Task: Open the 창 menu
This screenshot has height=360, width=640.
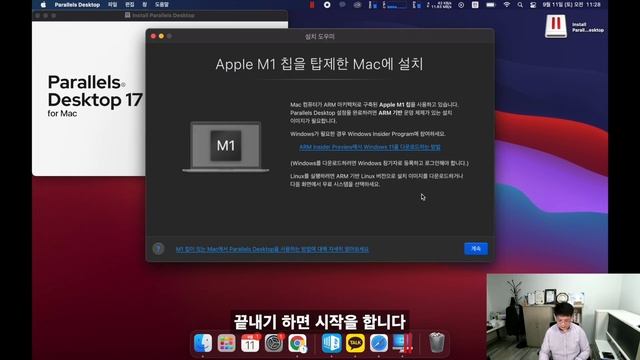Action: click(x=144, y=5)
